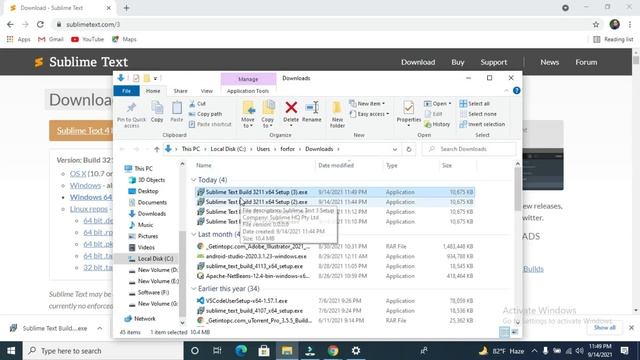Click Select none in ribbon

pyautogui.click(x=478, y=114)
